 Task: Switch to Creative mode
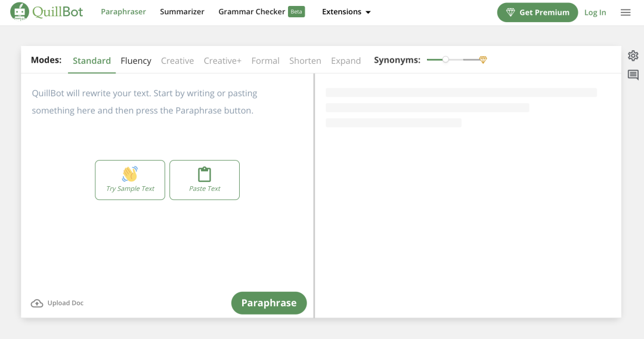[x=178, y=61]
